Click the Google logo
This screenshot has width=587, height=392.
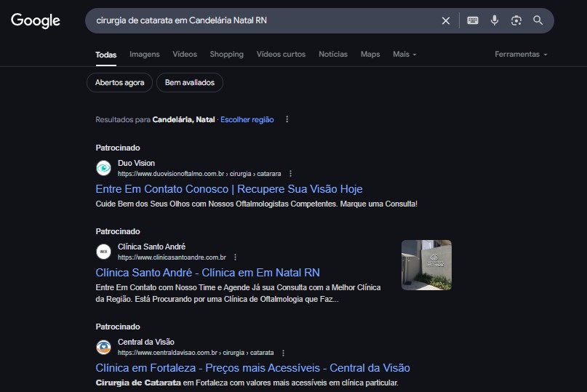coord(36,20)
